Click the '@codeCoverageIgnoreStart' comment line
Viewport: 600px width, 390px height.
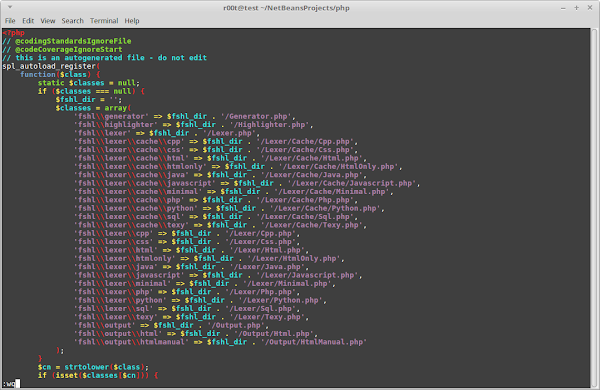point(62,49)
